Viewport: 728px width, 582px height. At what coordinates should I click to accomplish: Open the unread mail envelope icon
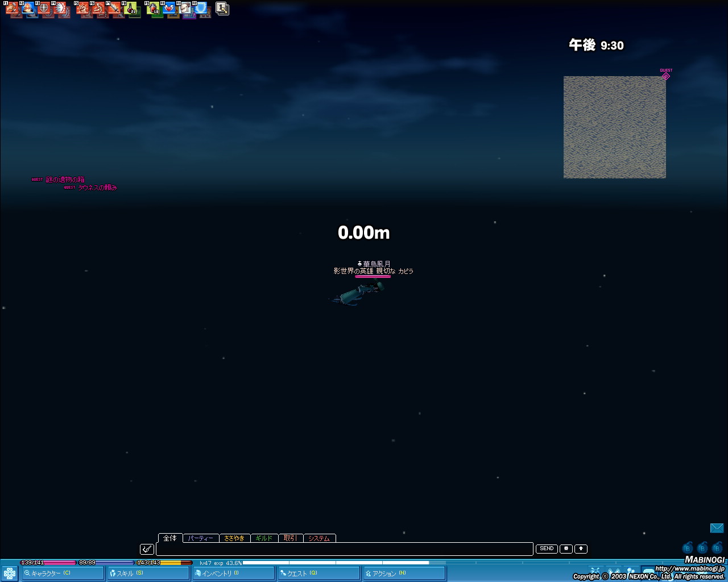click(717, 528)
